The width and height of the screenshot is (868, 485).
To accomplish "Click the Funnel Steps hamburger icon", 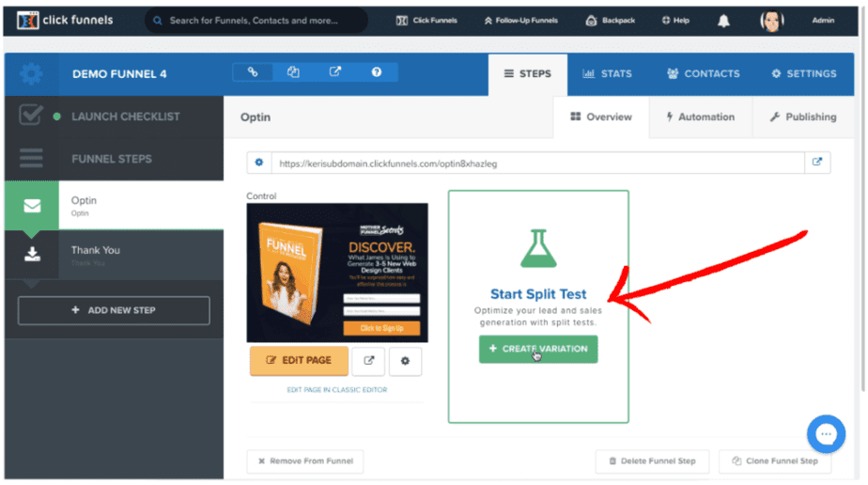I will 31,158.
